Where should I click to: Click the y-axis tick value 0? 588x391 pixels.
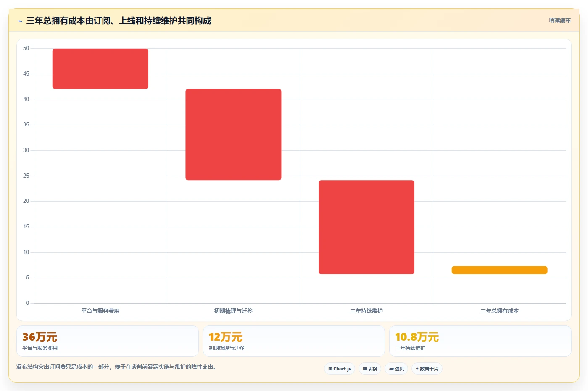coord(28,303)
